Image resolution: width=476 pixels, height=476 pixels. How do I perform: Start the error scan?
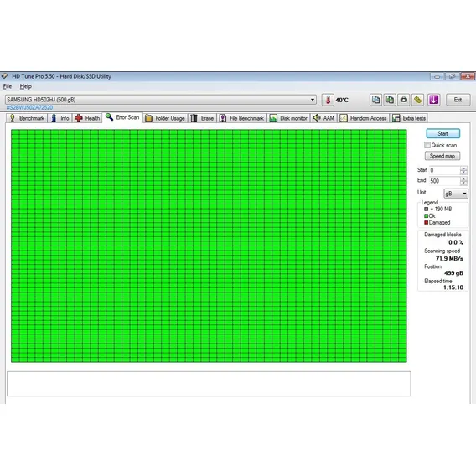pyautogui.click(x=443, y=133)
